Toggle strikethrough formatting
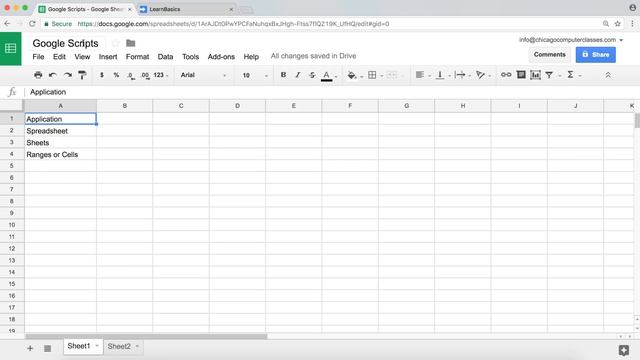This screenshot has width=640, height=360. [312, 75]
